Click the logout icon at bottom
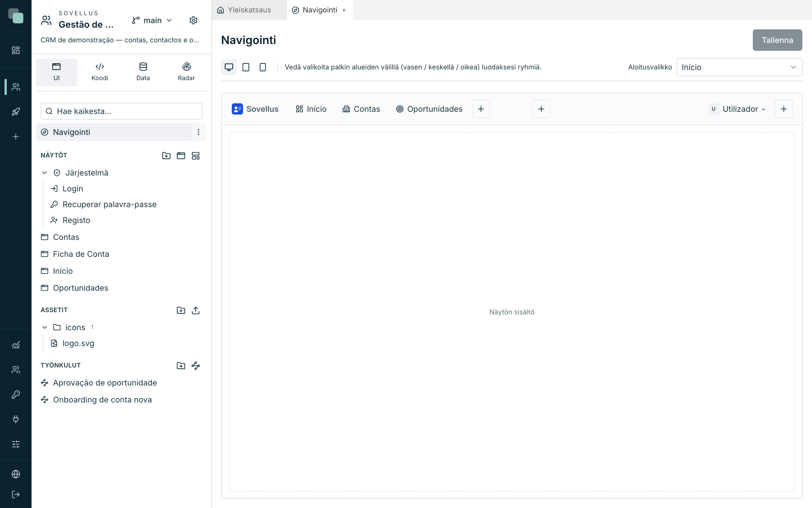The image size is (812, 508). pyautogui.click(x=16, y=494)
